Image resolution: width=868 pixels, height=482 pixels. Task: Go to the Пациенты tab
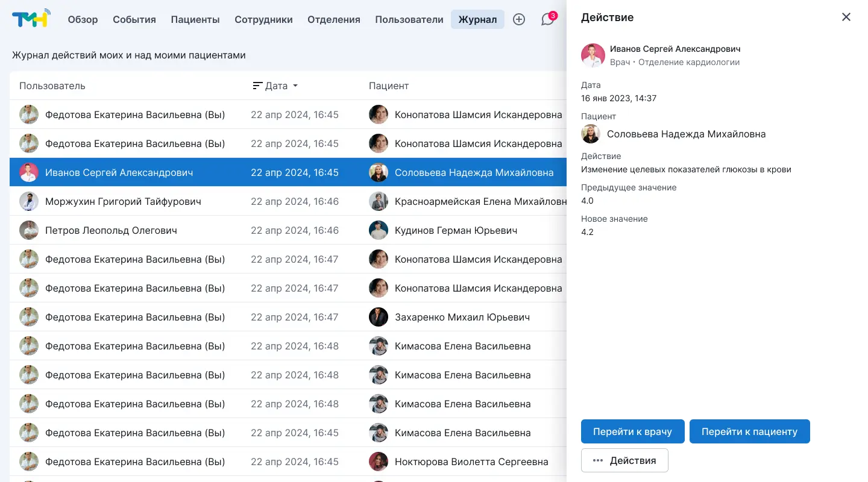tap(195, 19)
